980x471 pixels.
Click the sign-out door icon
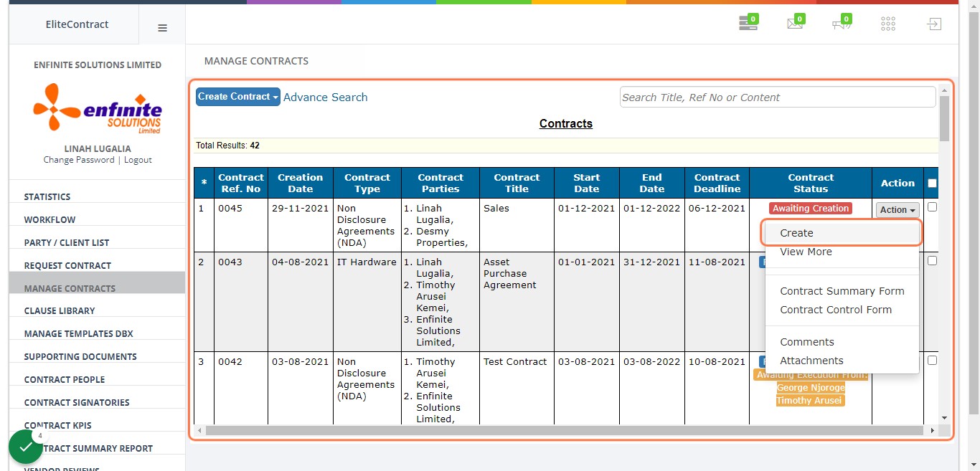click(933, 24)
